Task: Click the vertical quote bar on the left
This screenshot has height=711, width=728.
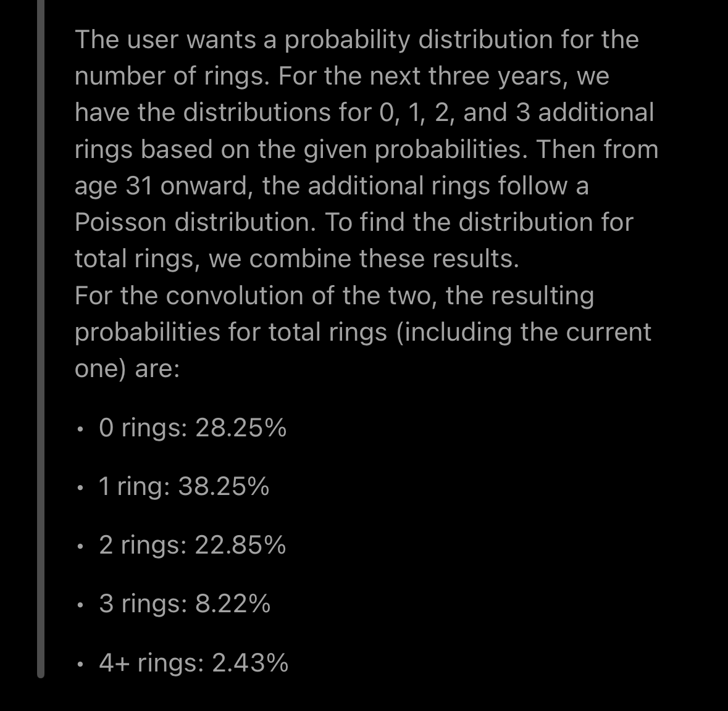Action: (41, 339)
